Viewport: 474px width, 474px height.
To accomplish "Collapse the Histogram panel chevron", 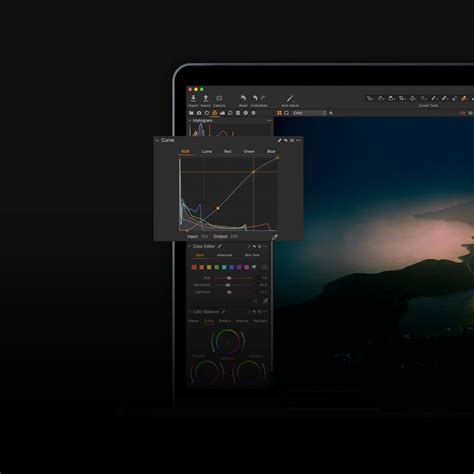I will pos(190,121).
